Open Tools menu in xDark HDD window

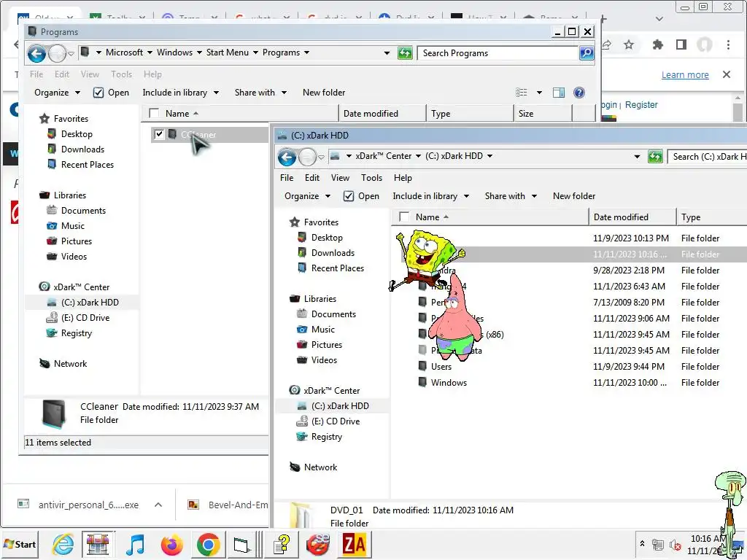point(371,178)
